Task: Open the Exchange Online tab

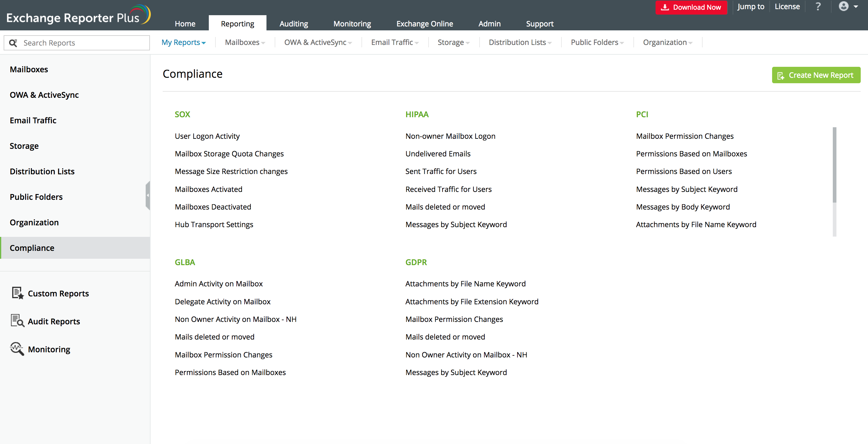Action: (x=424, y=24)
